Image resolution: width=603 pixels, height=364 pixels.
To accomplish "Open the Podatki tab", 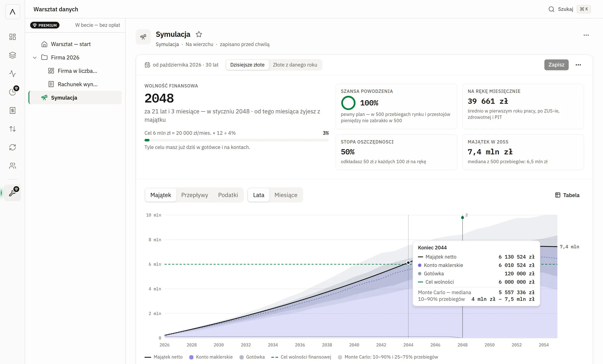I will pos(228,195).
